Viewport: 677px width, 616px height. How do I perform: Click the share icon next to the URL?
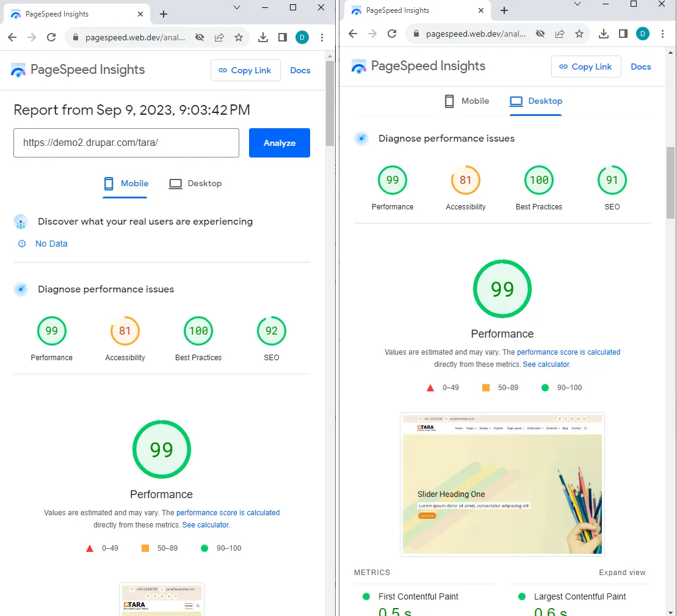(x=219, y=37)
